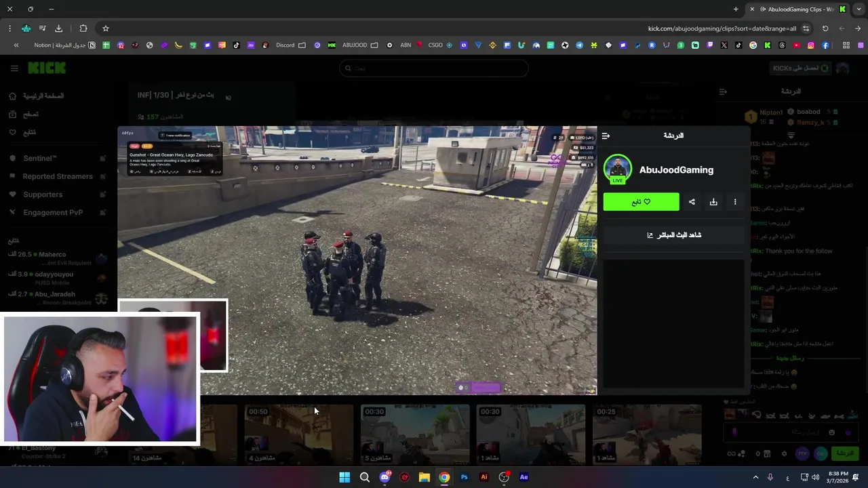The image size is (868, 488).
Task: Open the clip's three-dot options menu
Action: [735, 202]
